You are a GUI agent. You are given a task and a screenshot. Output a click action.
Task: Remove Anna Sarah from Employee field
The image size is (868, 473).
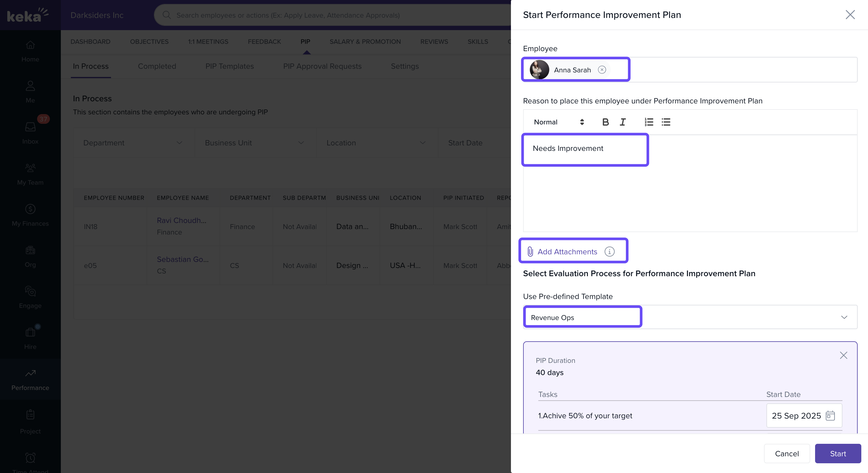point(602,70)
